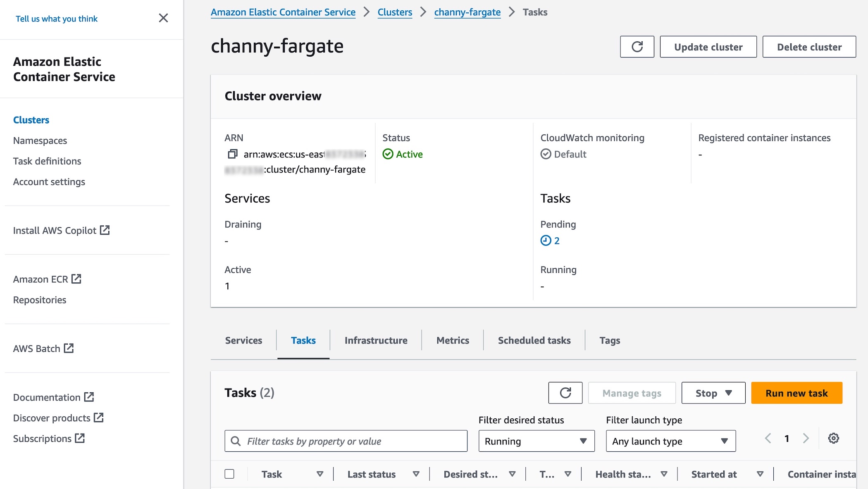Viewport: 868px width, 489px height.
Task: Sort by the Last status column arrow
Action: pyautogui.click(x=416, y=474)
